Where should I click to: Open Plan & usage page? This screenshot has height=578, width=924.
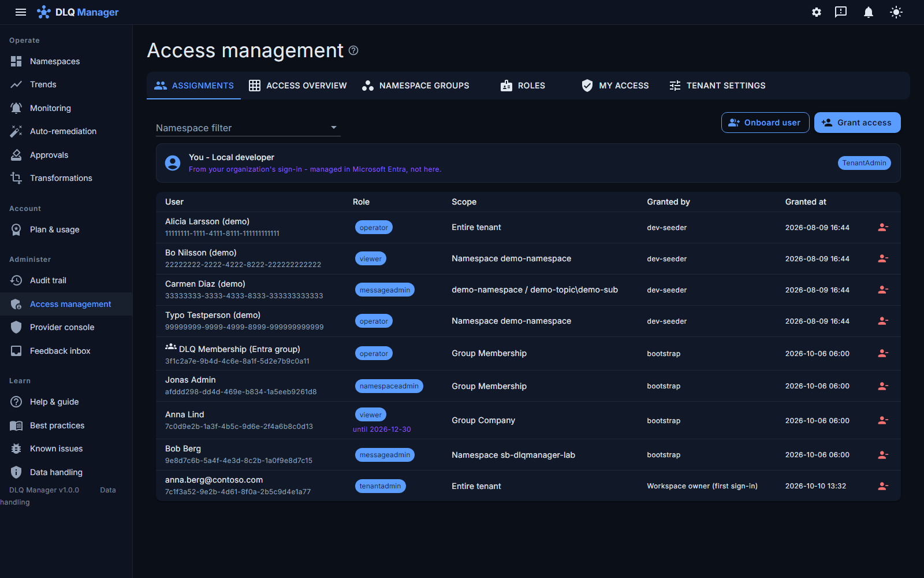(66, 229)
